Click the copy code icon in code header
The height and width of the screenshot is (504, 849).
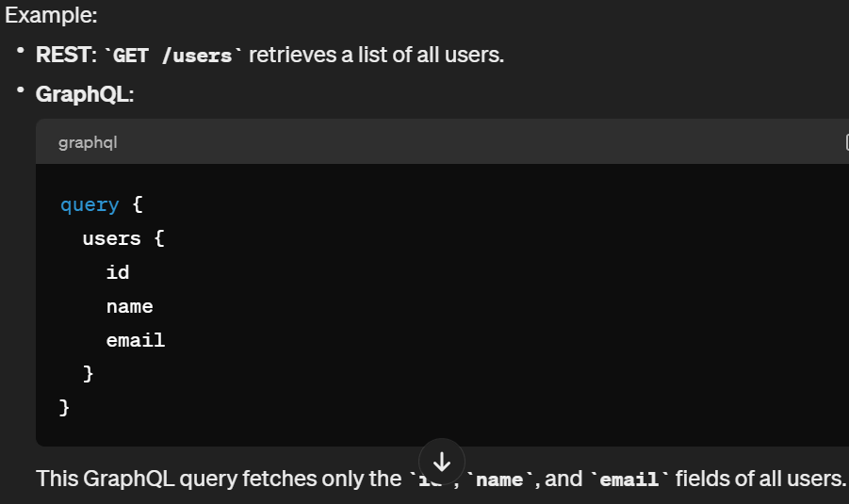coord(845,142)
